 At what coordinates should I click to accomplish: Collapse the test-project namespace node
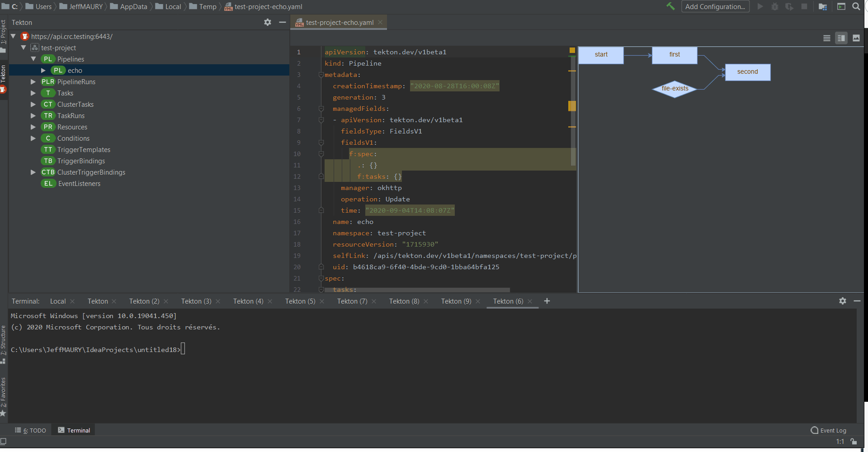tap(24, 48)
